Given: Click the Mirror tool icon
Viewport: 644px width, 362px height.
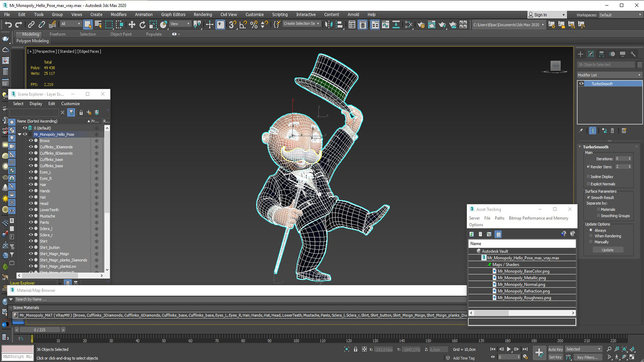Looking at the screenshot, I should (329, 24).
